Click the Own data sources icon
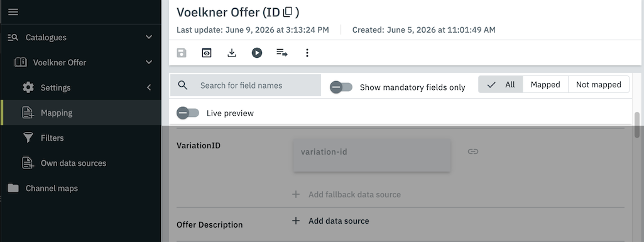 coord(28,163)
